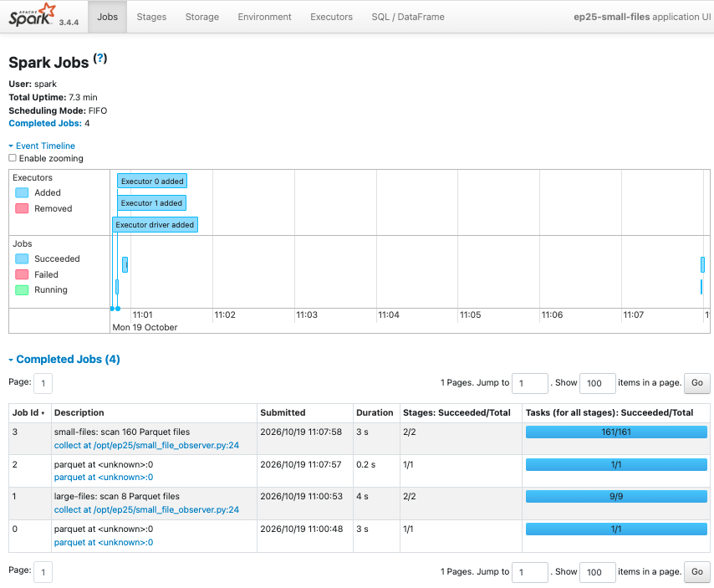Click the Removed executor legend swatch
This screenshot has width=714, height=588.
click(x=22, y=208)
